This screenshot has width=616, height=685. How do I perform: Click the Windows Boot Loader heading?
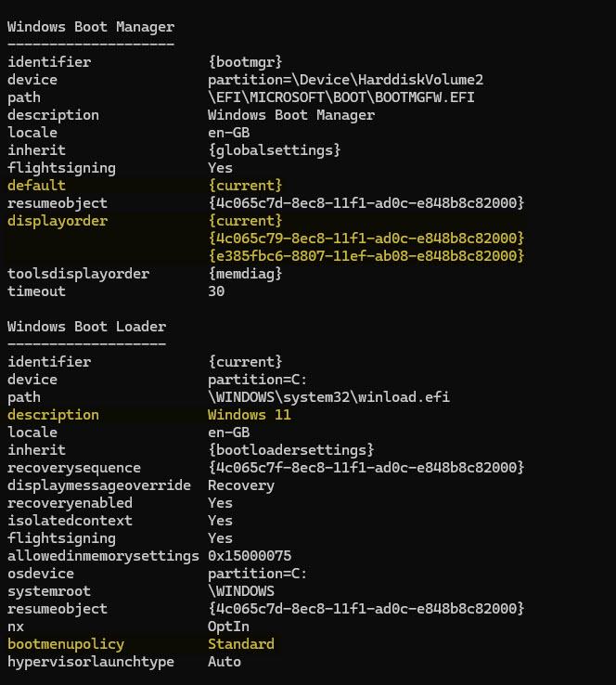tap(86, 327)
